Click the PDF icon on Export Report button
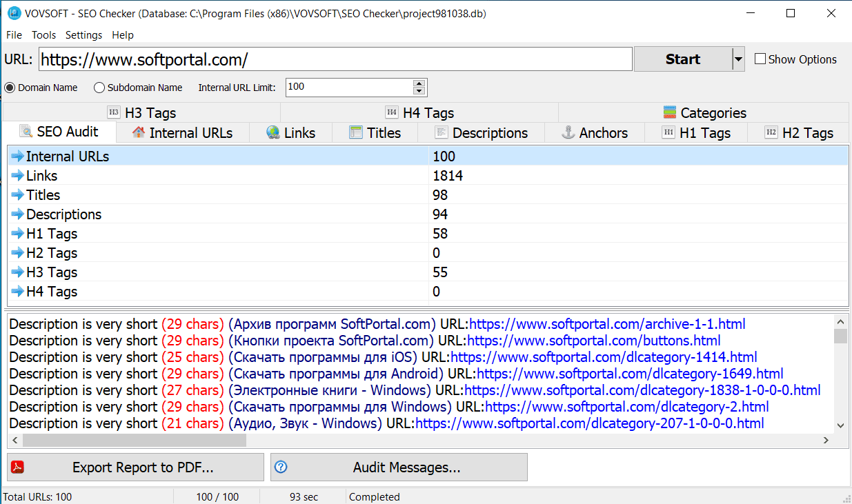 17,467
